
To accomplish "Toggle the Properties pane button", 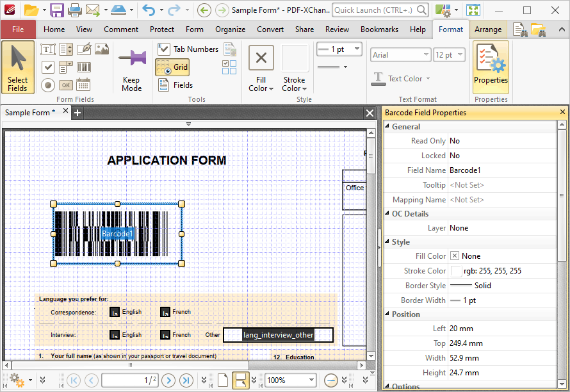I will coord(491,67).
